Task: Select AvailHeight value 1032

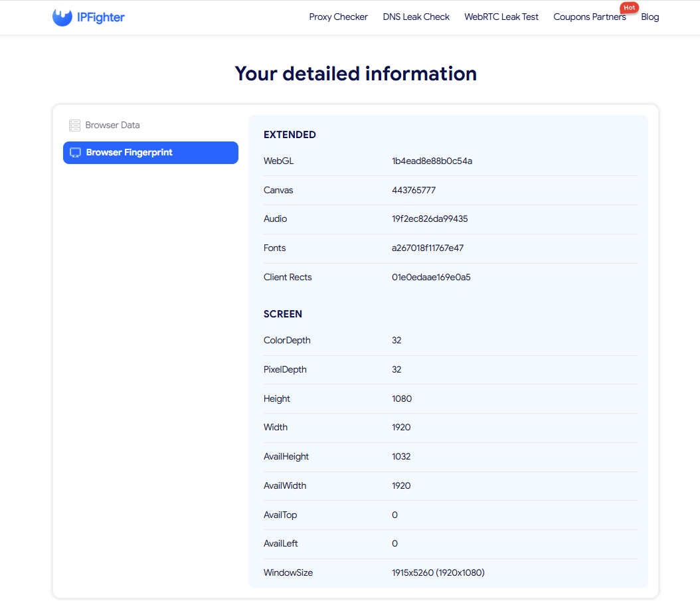Action: (401, 457)
